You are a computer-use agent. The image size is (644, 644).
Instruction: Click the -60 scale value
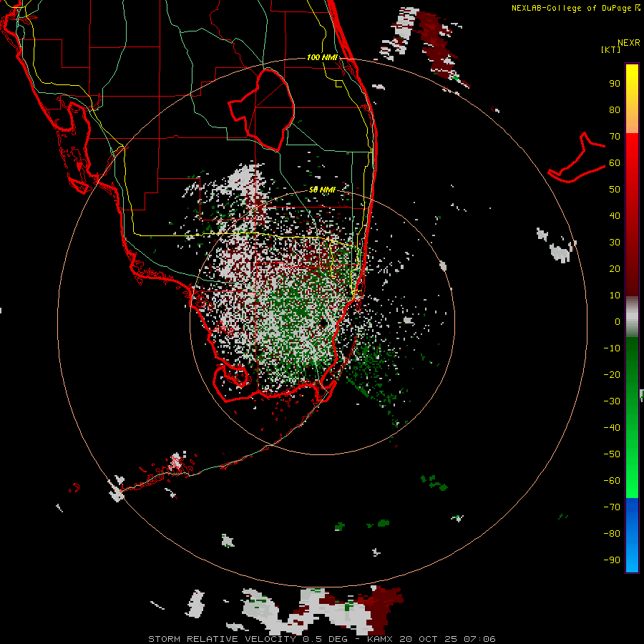[x=612, y=481]
